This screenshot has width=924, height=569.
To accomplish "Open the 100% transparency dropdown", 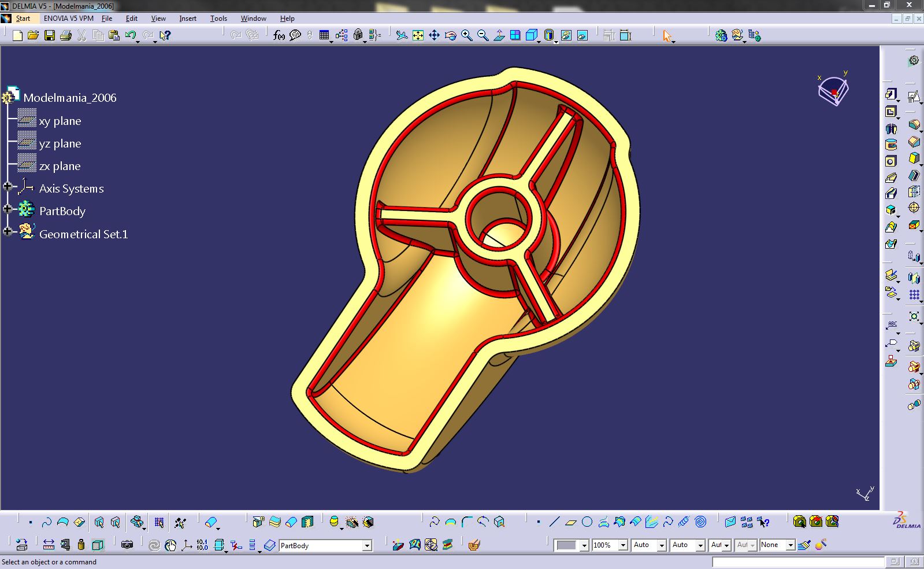I will pyautogui.click(x=623, y=545).
